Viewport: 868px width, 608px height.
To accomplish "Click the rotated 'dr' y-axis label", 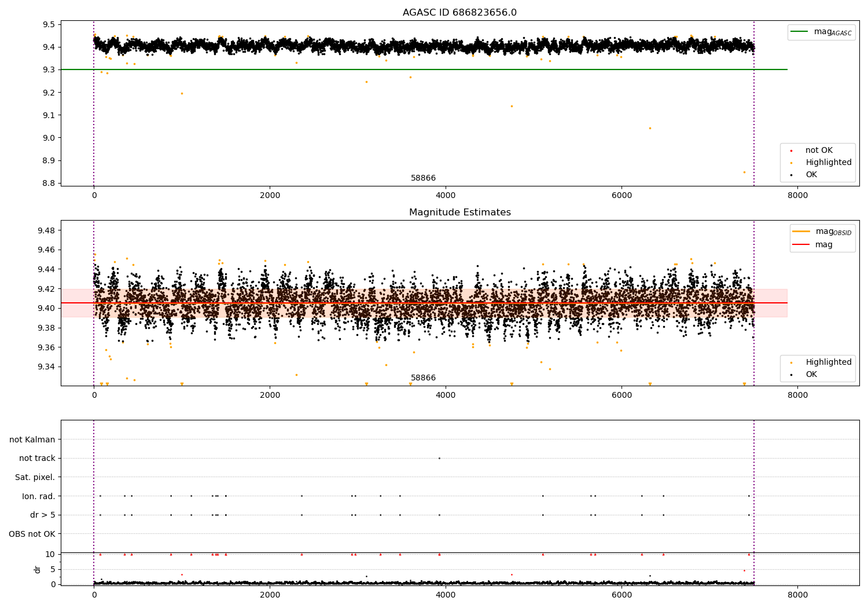I will 38,569.
